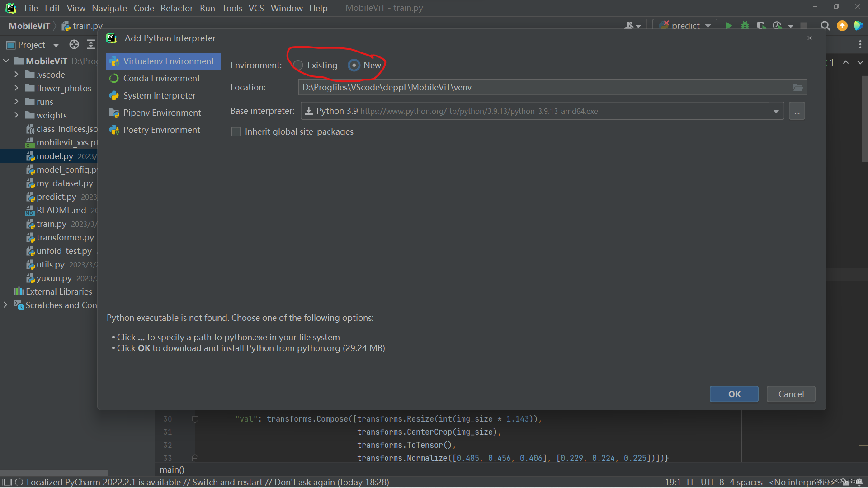Click the IDE update arrow icon
This screenshot has height=488, width=868.
click(842, 26)
